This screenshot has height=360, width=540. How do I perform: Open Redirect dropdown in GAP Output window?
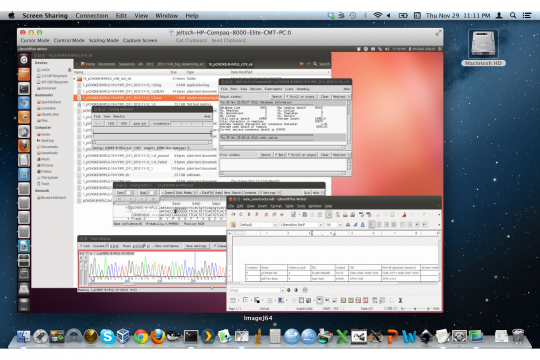click(341, 97)
